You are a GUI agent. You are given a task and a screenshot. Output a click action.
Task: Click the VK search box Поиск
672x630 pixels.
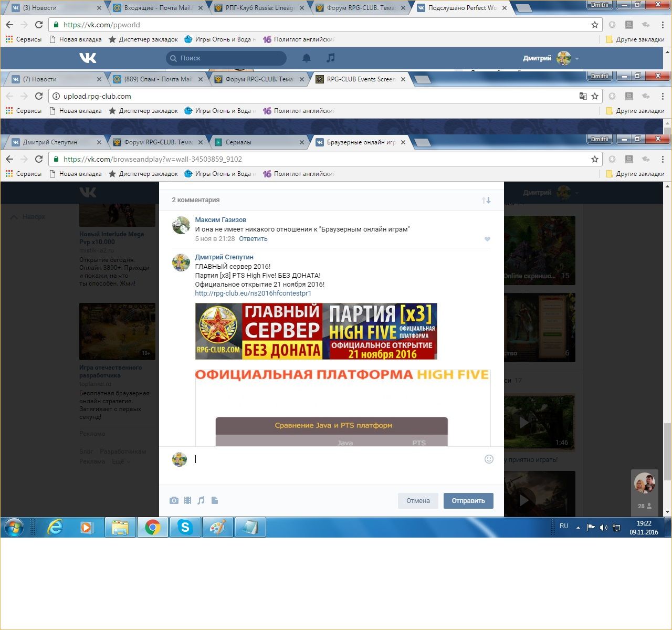pyautogui.click(x=226, y=58)
